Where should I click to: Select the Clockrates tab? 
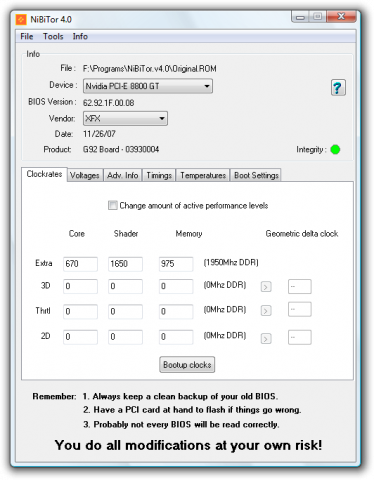pos(44,174)
